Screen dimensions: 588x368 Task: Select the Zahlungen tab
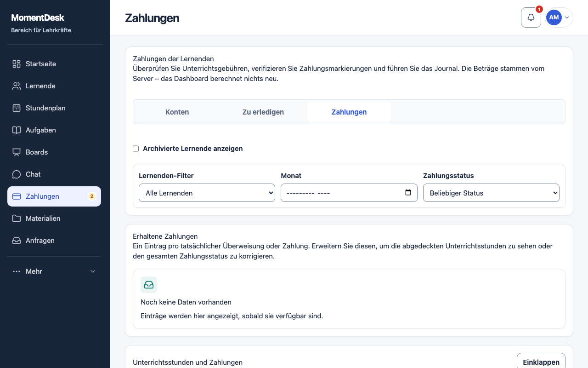[349, 112]
